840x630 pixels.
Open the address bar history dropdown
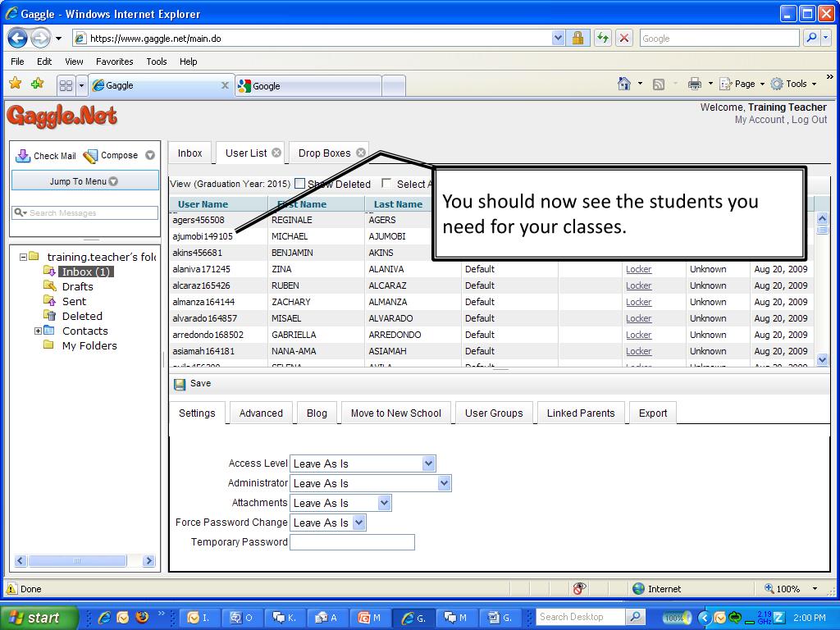pos(558,38)
